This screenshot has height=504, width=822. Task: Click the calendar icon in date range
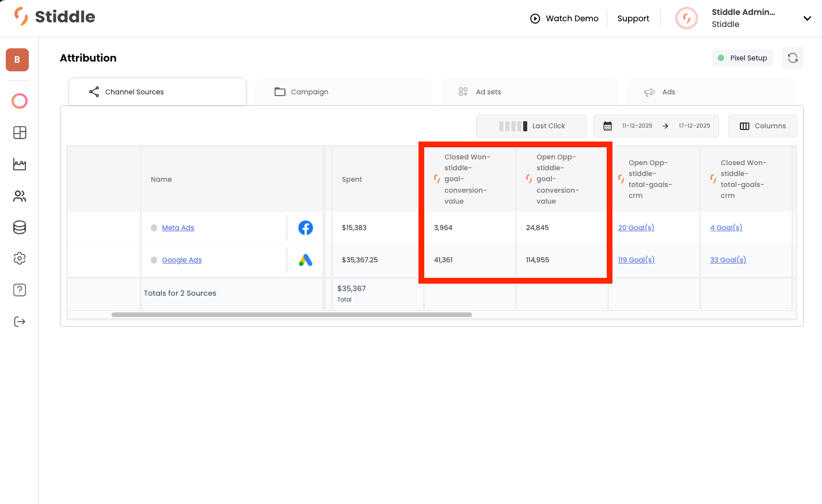[x=607, y=126]
